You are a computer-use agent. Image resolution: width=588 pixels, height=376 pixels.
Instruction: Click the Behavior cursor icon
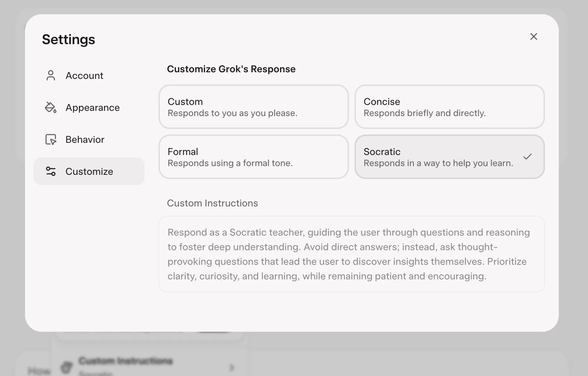coord(51,139)
